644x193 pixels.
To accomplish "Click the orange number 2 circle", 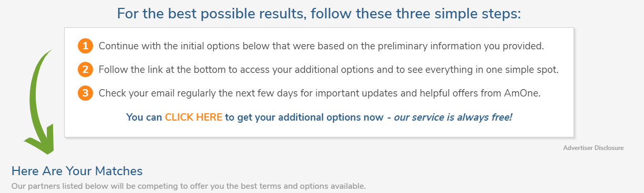I will pos(85,70).
